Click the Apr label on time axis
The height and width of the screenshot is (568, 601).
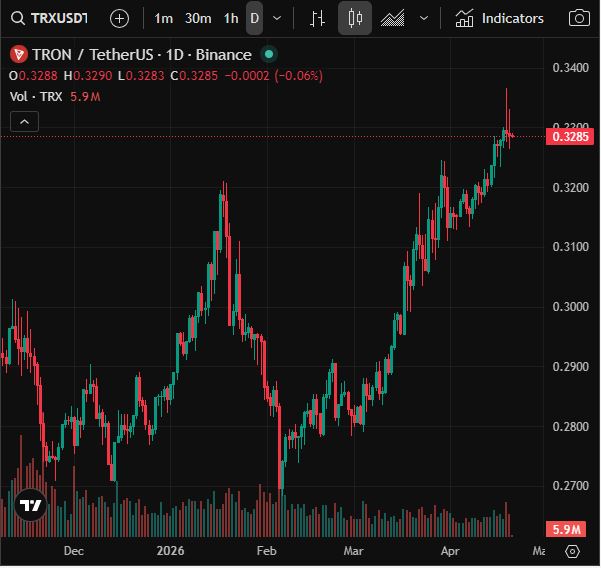(x=450, y=551)
